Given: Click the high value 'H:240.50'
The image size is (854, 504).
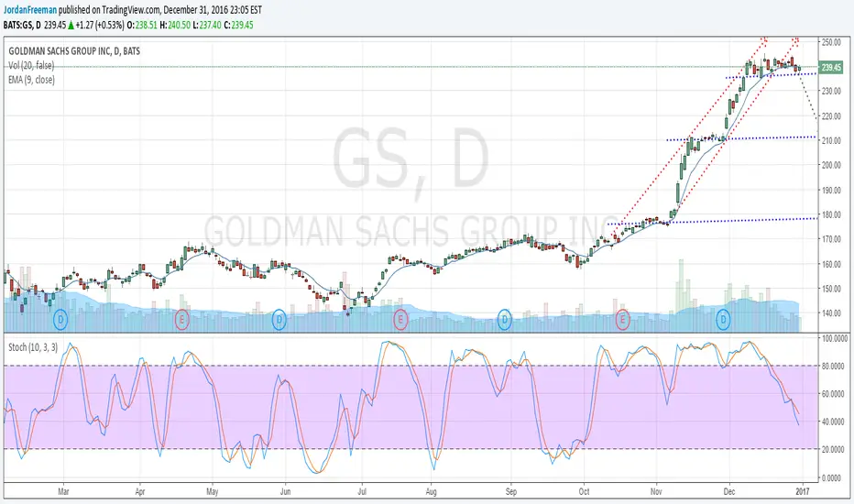Looking at the screenshot, I should pos(175,25).
